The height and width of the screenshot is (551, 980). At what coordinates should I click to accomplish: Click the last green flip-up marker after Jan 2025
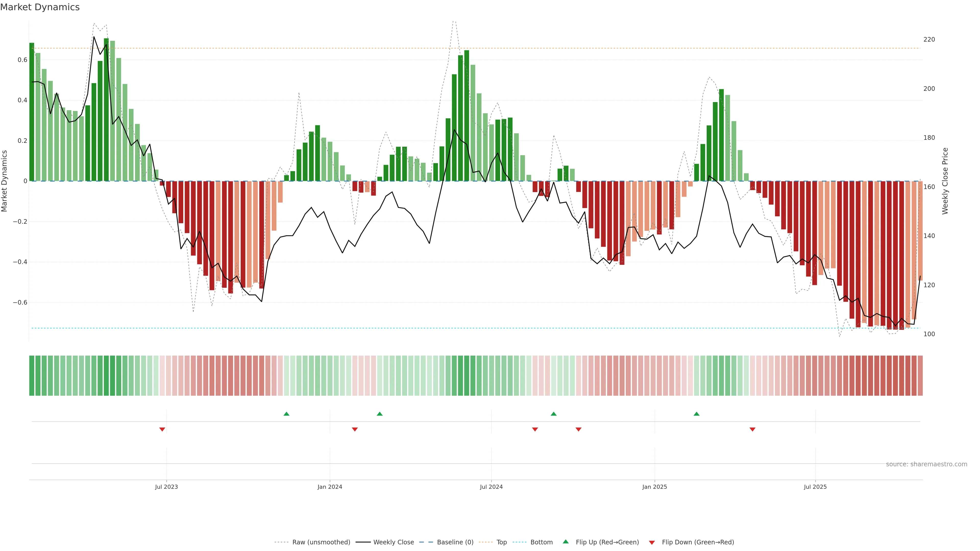click(x=696, y=414)
